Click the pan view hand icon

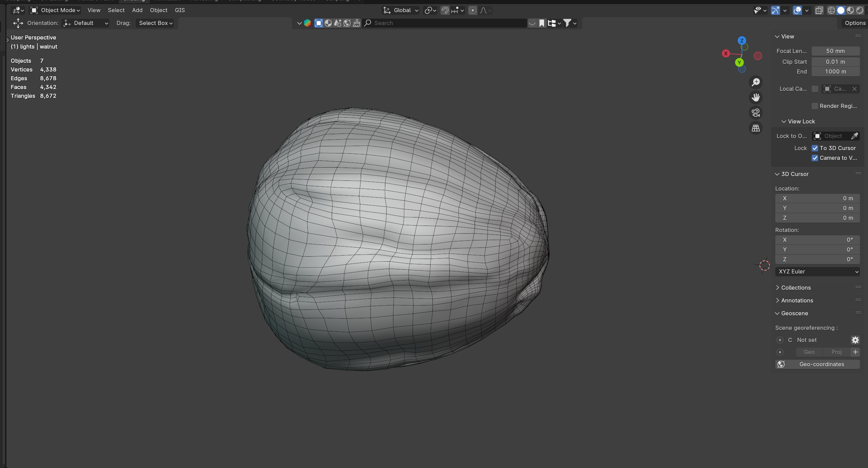[756, 97]
